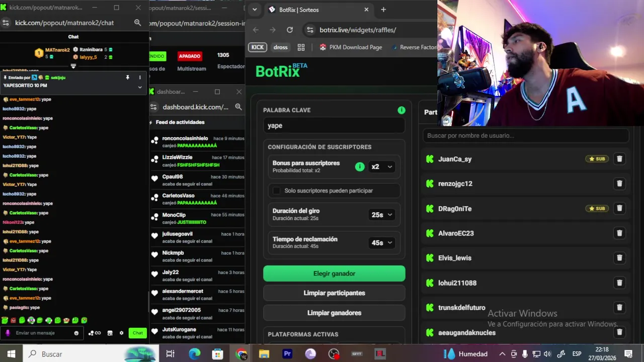Open the PKM Download Page bookmark
The width and height of the screenshot is (644, 362).
pyautogui.click(x=351, y=47)
